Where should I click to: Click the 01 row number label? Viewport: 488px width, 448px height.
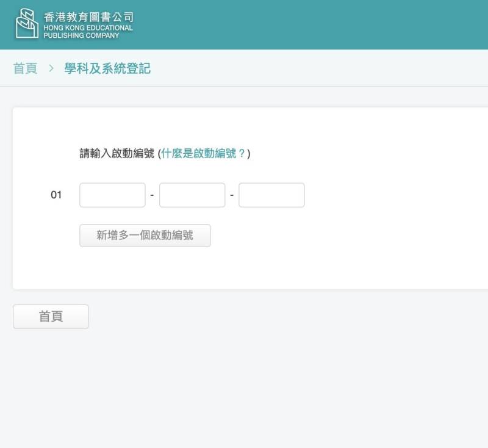pyautogui.click(x=56, y=195)
